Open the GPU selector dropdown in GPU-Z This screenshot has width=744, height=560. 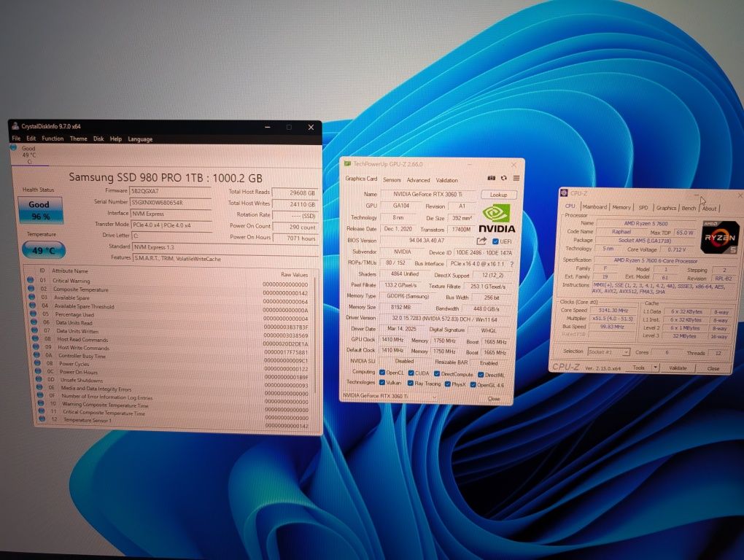click(x=389, y=395)
